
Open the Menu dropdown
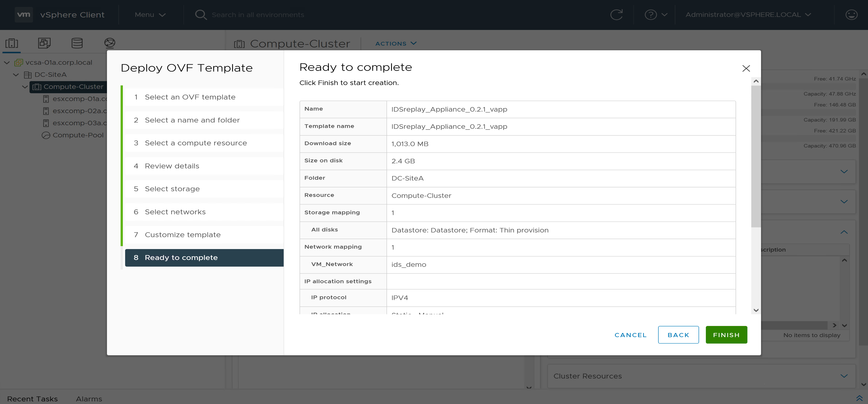[150, 15]
